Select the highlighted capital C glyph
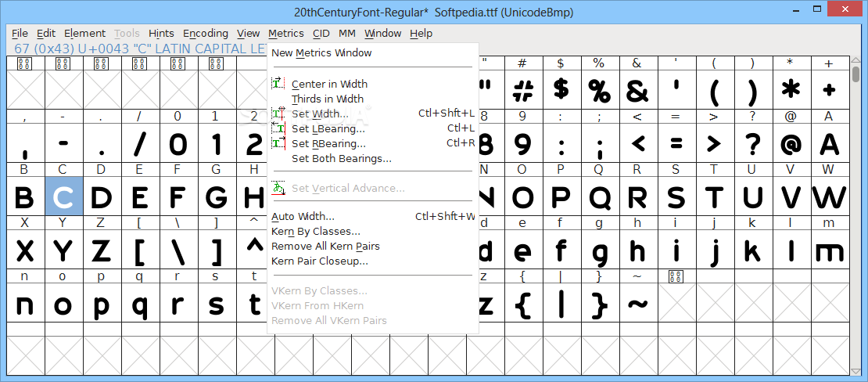This screenshot has height=382, width=868. pos(63,196)
